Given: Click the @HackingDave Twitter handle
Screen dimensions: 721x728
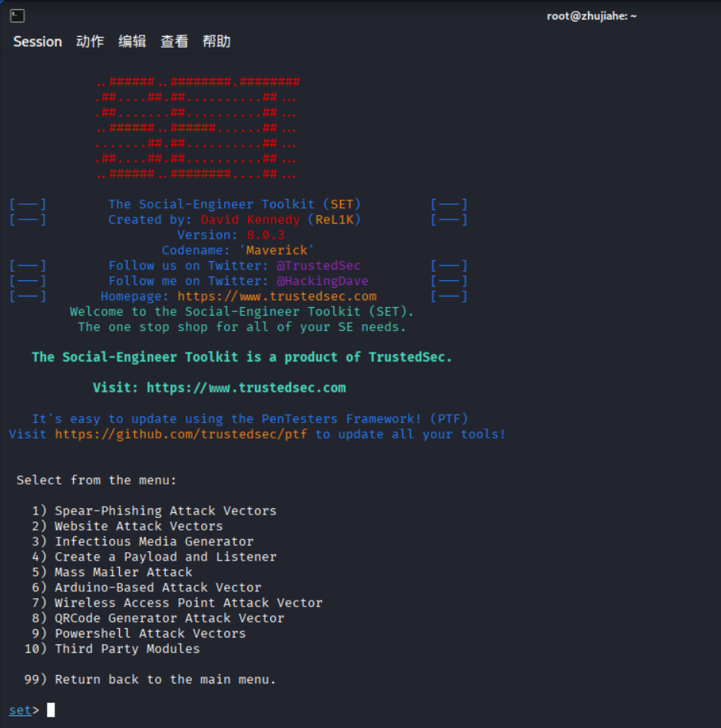Looking at the screenshot, I should click(x=322, y=281).
